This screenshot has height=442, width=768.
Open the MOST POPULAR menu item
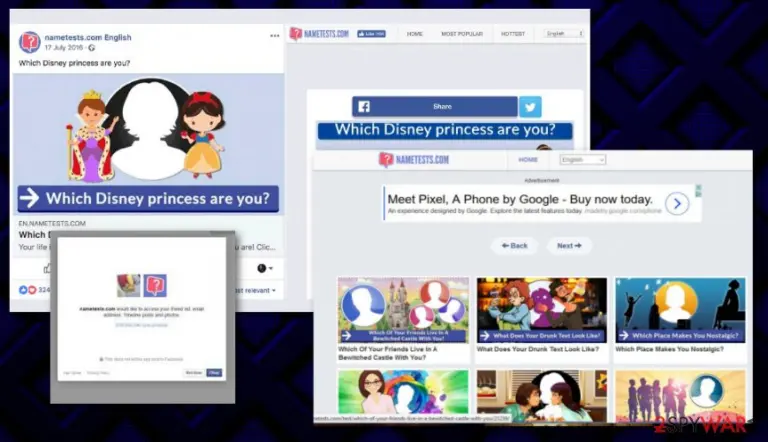tap(462, 34)
